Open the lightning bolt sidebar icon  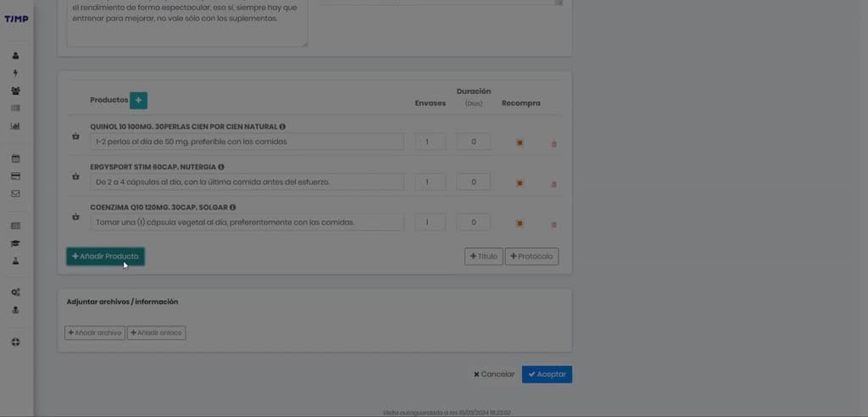[x=15, y=73]
